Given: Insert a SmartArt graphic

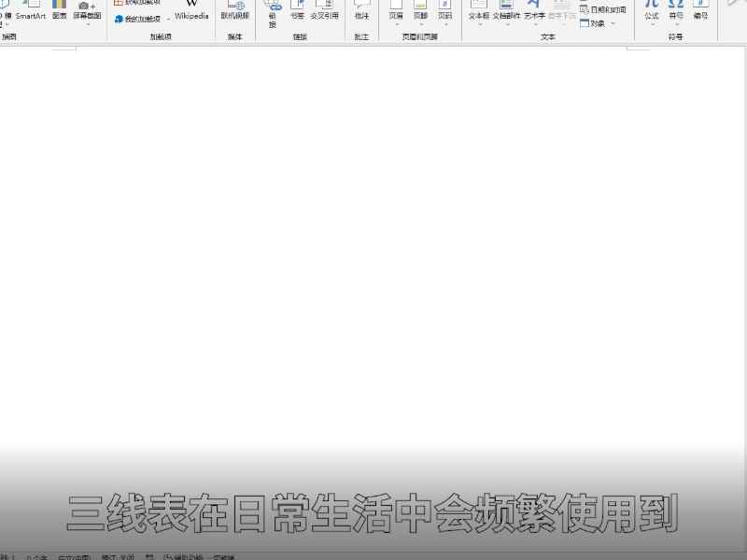Looking at the screenshot, I should (x=31, y=11).
